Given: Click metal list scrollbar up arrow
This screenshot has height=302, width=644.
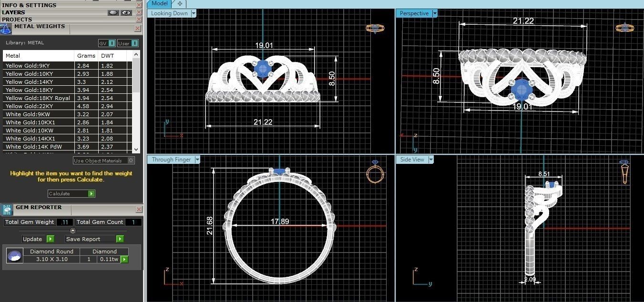Looking at the screenshot, I should [136, 54].
